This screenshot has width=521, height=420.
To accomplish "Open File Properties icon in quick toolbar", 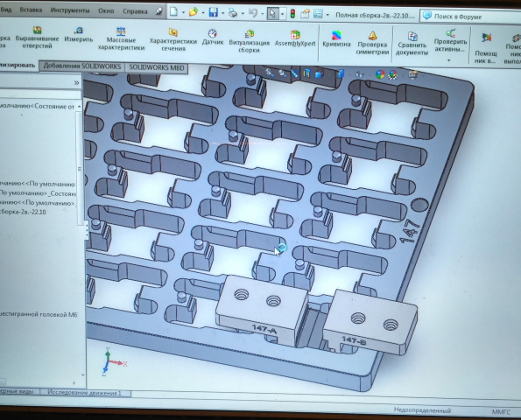I will 305,14.
